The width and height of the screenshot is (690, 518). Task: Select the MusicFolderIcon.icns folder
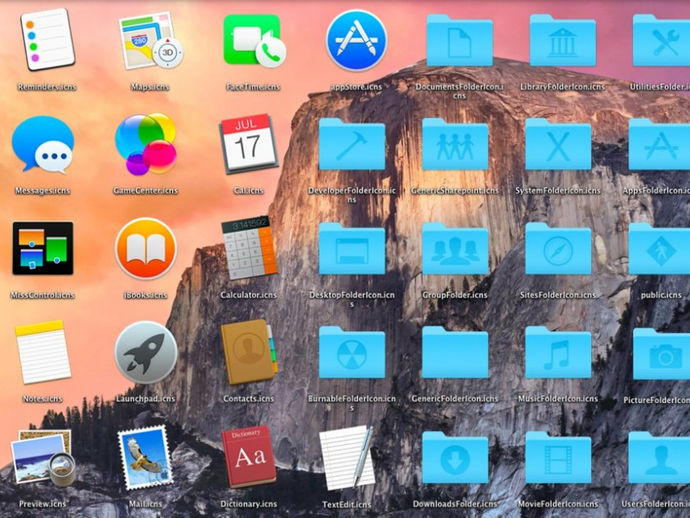pos(558,353)
